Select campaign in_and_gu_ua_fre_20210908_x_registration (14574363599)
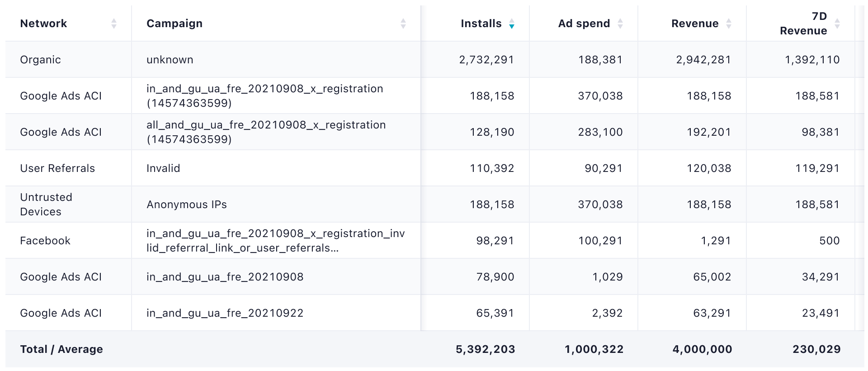868x371 pixels. (x=265, y=96)
